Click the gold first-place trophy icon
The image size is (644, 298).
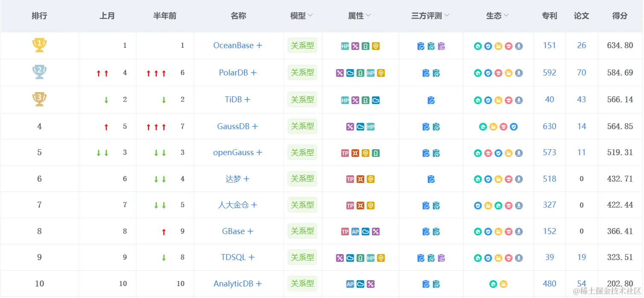39,45
